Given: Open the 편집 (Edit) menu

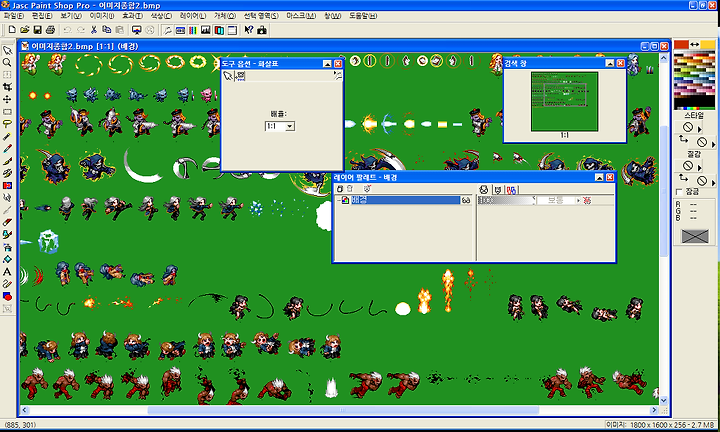Looking at the screenshot, I should pyautogui.click(x=42, y=16).
